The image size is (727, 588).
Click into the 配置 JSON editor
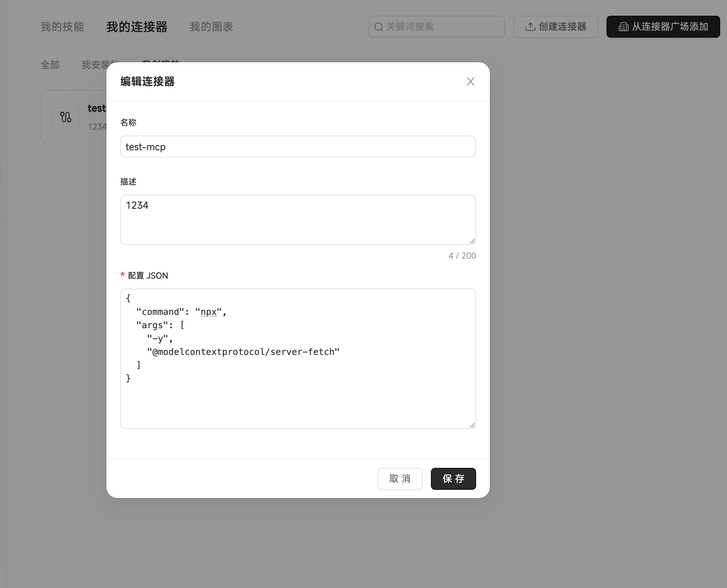click(298, 359)
